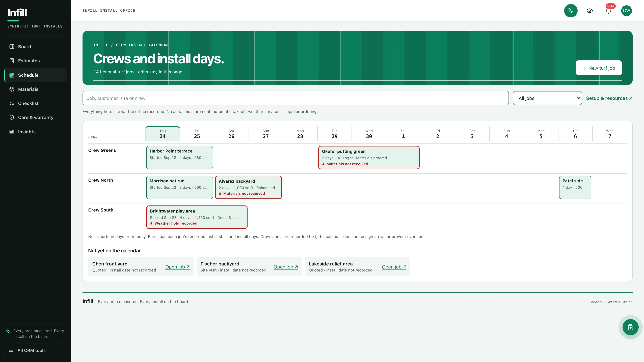644x362 pixels.
Task: Click the Crew Greens row label
Action: 102,150
